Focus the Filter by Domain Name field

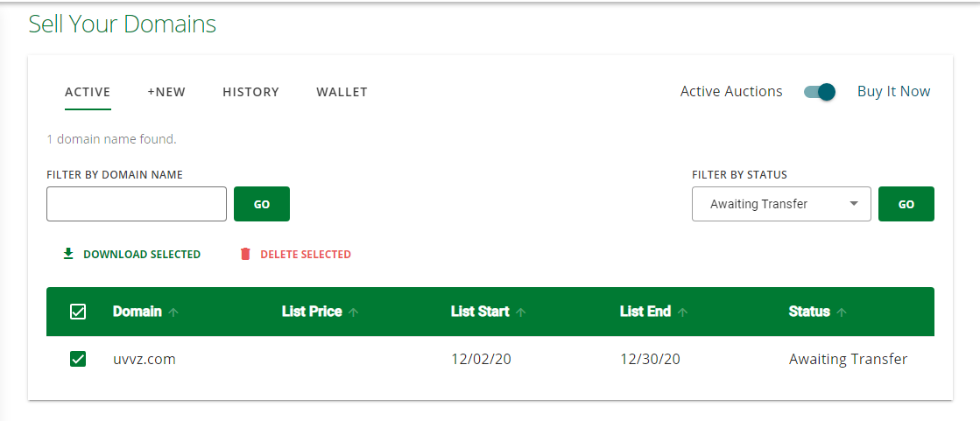(137, 204)
